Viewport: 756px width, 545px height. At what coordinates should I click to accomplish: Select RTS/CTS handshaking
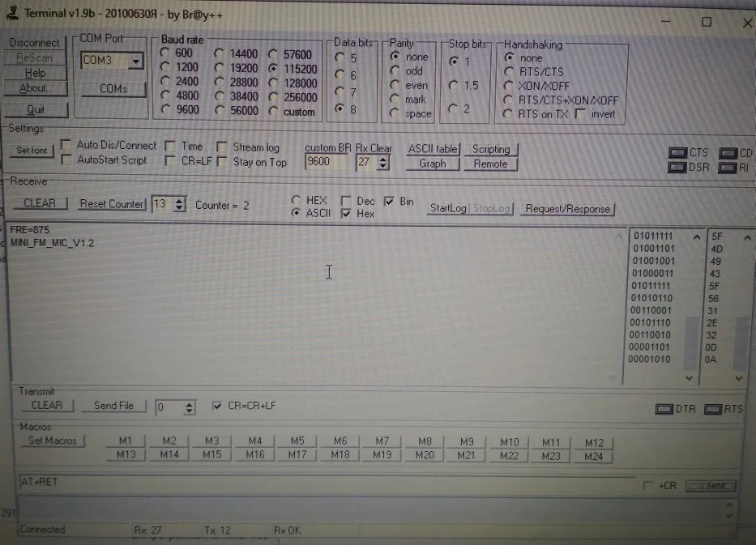pos(509,72)
